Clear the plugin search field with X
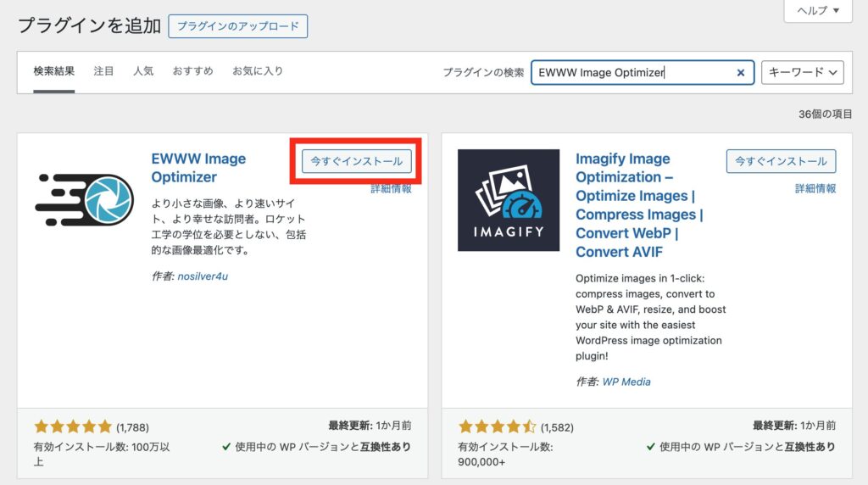The height and width of the screenshot is (485, 868). 740,73
